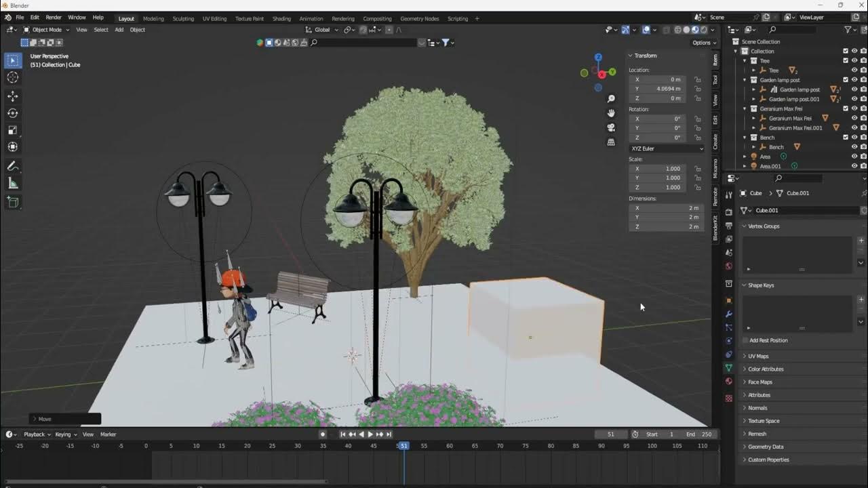Click the play animation button
Screen dimensions: 868x488
pos(370,434)
